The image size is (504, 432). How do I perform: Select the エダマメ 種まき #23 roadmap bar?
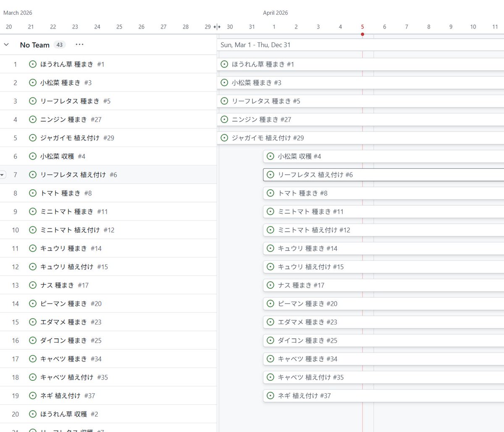click(383, 322)
